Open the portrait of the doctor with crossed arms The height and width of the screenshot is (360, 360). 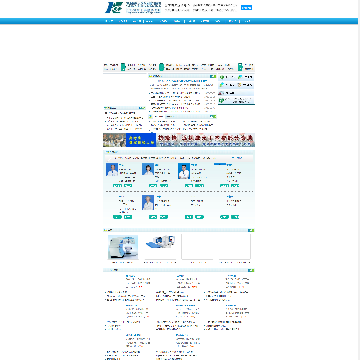[x=184, y=171]
